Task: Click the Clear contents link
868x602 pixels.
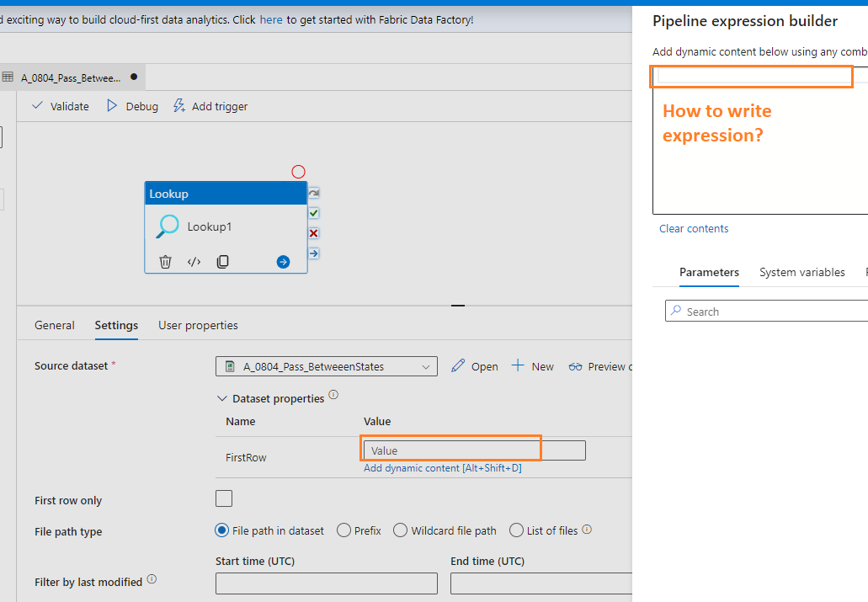Action: [694, 228]
